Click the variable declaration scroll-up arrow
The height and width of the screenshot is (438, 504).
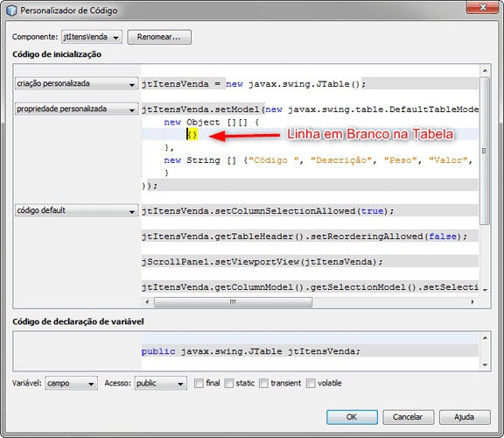tap(485, 337)
